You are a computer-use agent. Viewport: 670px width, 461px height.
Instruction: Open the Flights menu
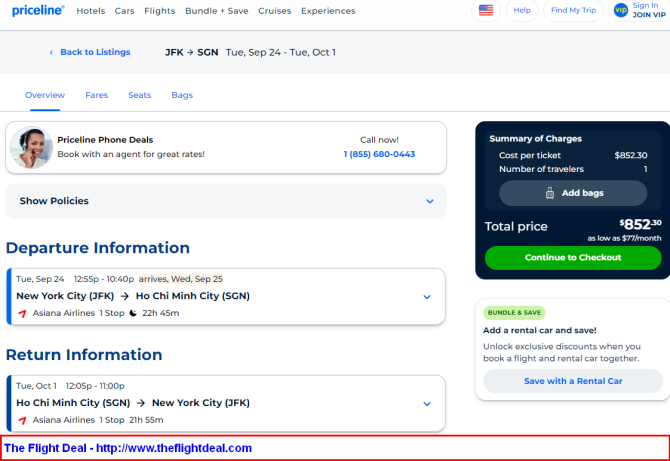point(159,11)
